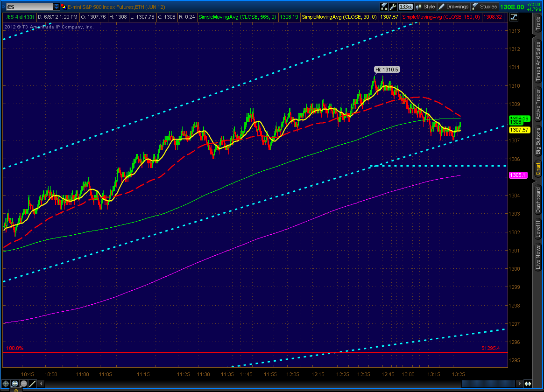544x392 pixels.
Task: Click the Hi: 1310.5 price bubble
Action: (387, 70)
